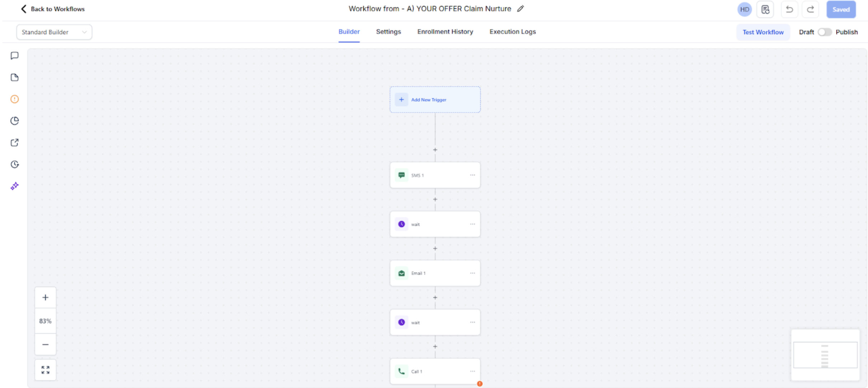868x388 pixels.
Task: Open the orange error alert sidebar icon
Action: [x=15, y=99]
